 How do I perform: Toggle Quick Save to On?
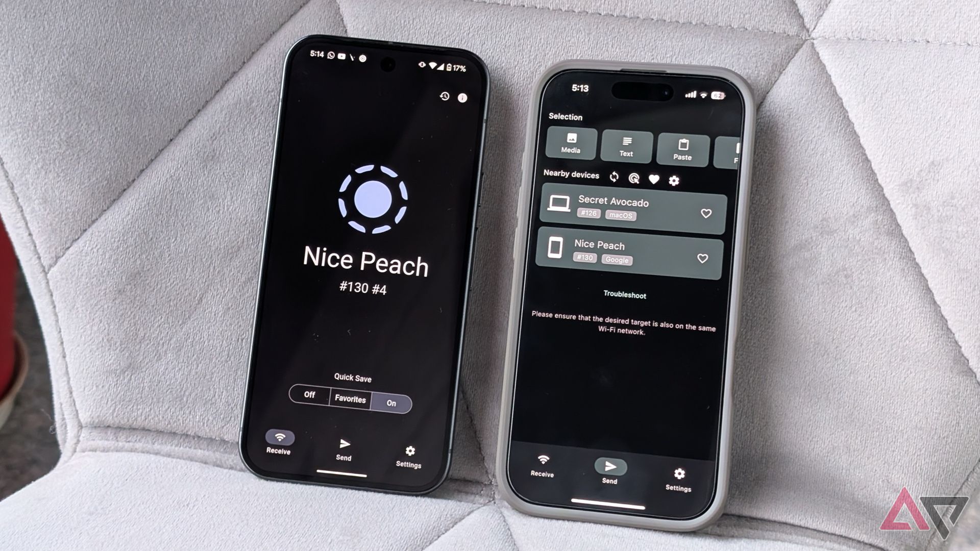click(390, 403)
